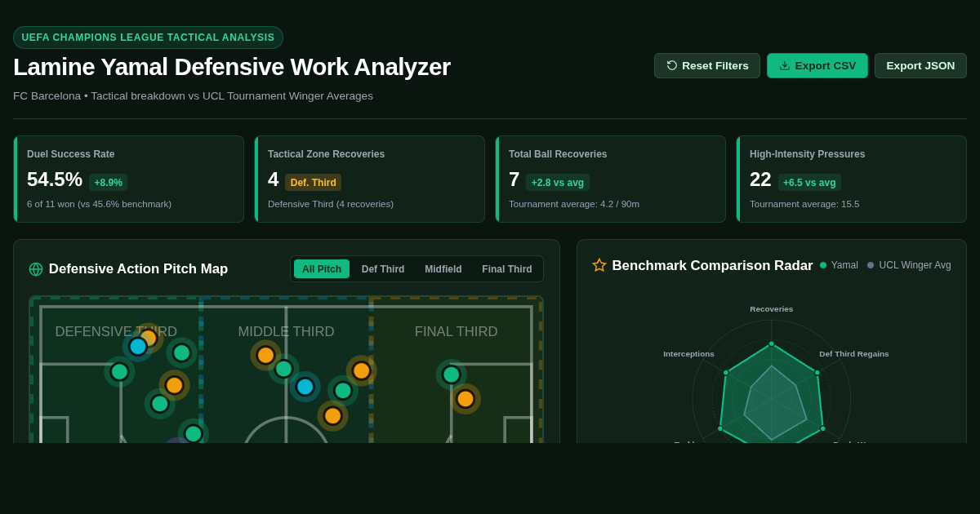Click the circular arrow icon in Reset Filters
The height and width of the screenshot is (514, 980).
tap(672, 65)
